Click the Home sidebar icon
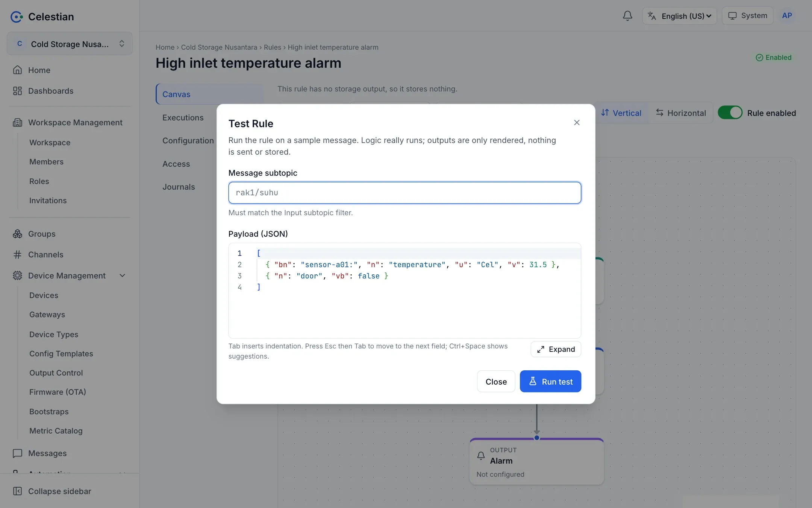Viewport: 812px width, 508px height. [17, 70]
